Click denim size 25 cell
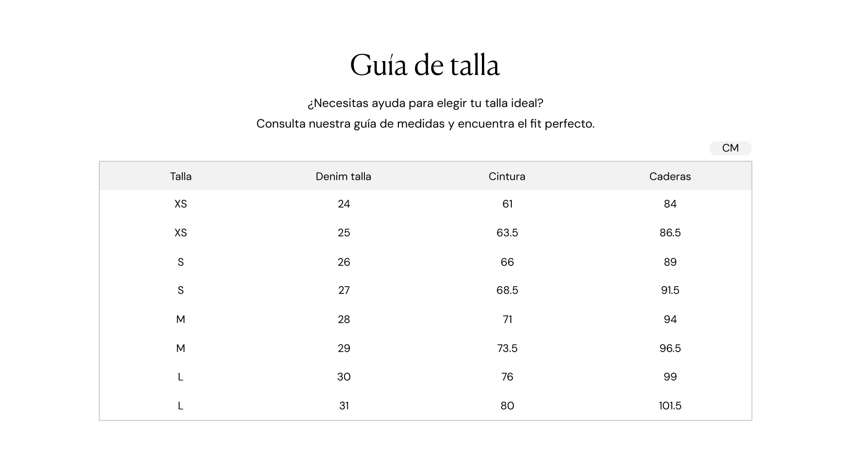The height and width of the screenshot is (462, 868). [344, 233]
